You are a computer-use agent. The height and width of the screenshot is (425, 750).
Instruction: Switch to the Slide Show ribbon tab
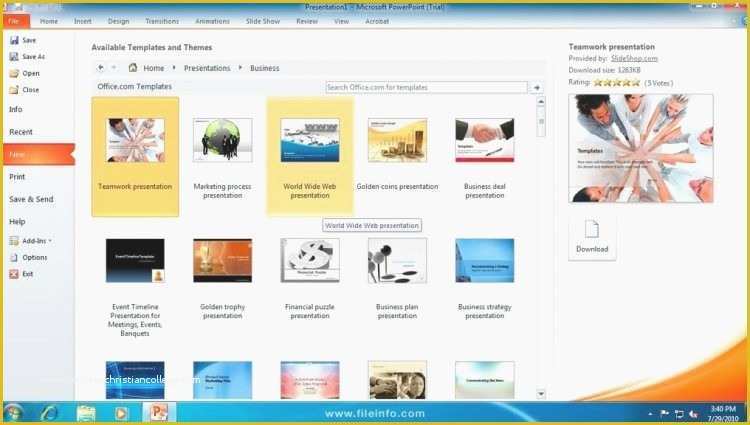[x=263, y=21]
